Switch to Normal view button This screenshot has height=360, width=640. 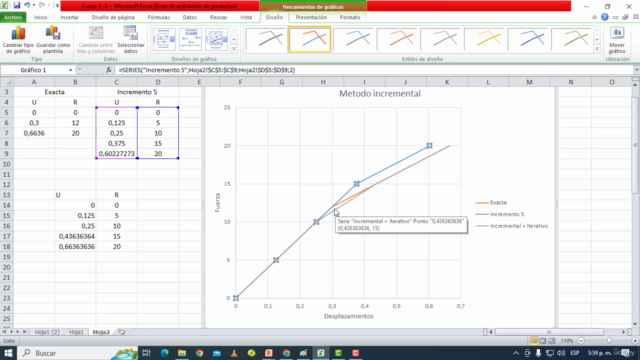click(x=534, y=341)
